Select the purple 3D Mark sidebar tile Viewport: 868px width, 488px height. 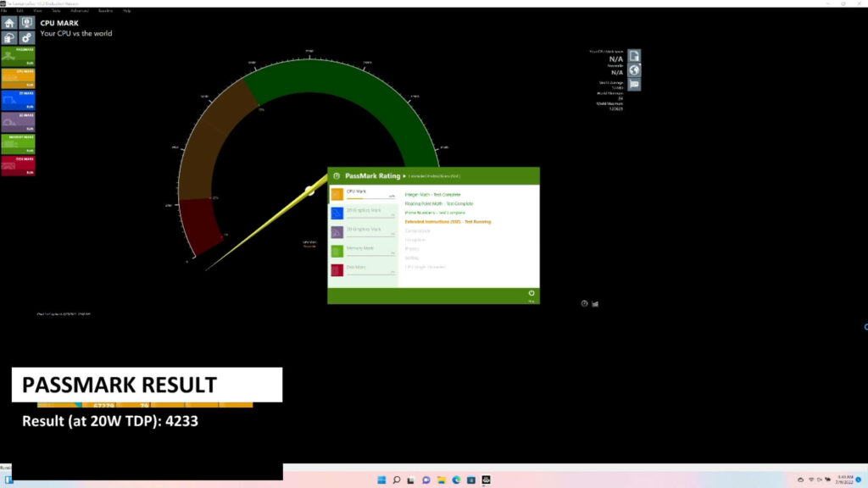coord(18,122)
